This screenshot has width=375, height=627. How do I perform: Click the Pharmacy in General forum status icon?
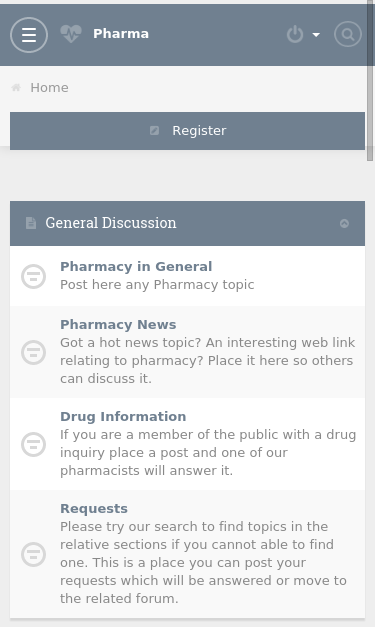pos(34,276)
